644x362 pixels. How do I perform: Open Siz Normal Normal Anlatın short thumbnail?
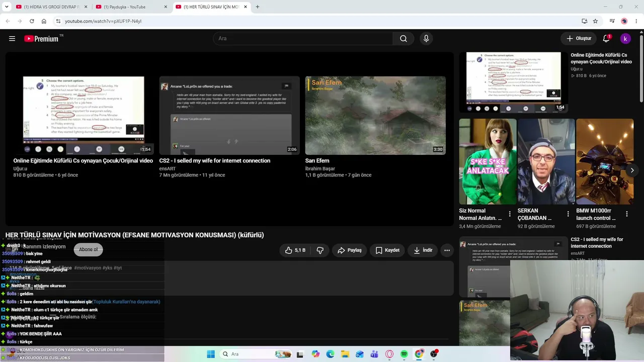click(488, 161)
